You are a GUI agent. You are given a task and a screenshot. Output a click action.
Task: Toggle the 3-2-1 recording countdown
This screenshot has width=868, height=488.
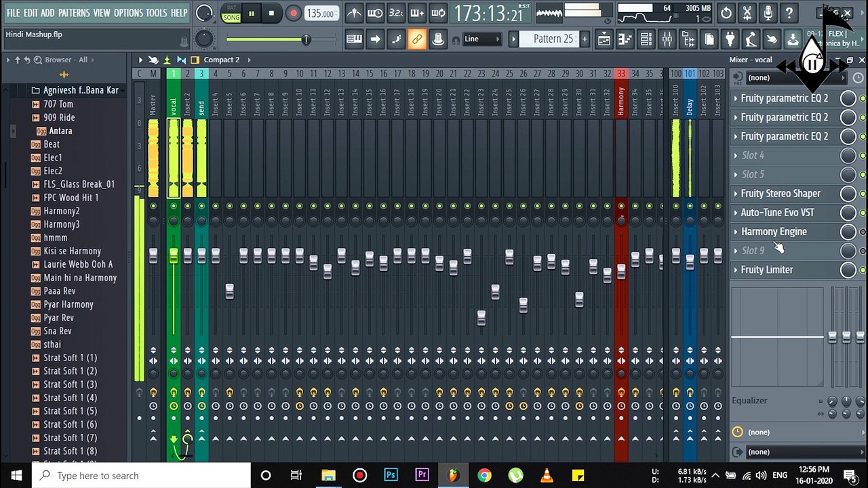(x=396, y=13)
